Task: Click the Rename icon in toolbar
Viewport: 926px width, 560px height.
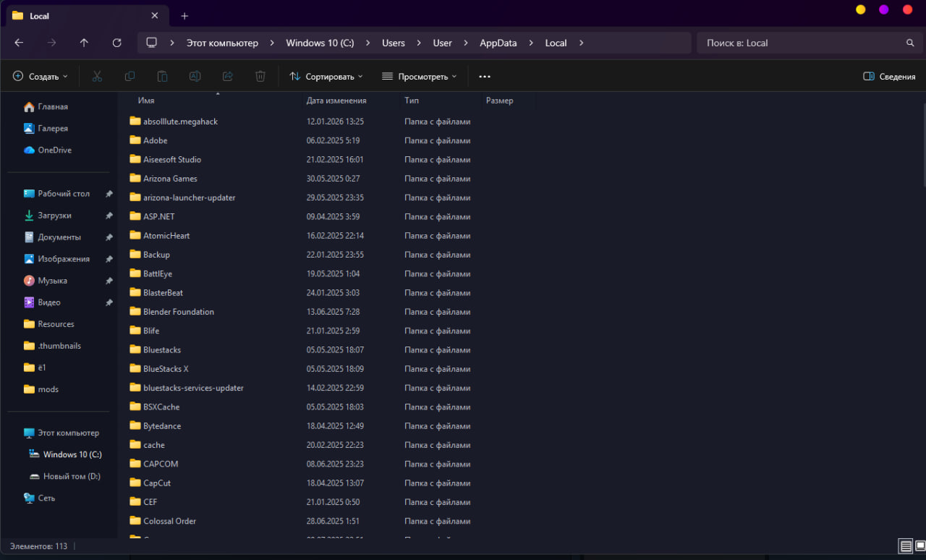Action: coord(195,76)
